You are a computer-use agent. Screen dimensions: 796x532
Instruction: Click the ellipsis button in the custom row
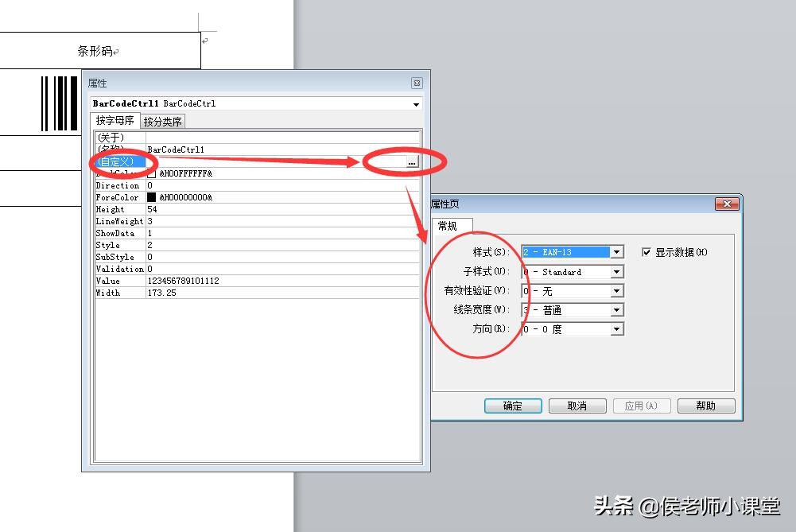click(412, 162)
